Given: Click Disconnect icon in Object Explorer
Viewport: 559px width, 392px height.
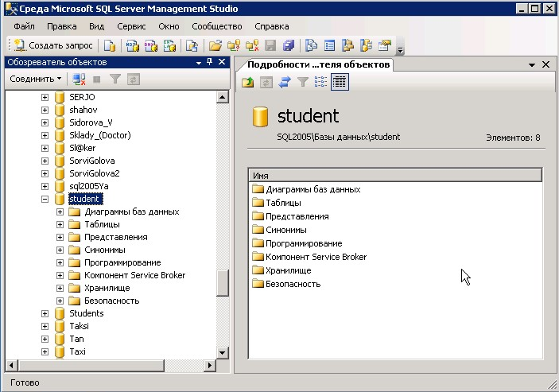Looking at the screenshot, I should 79,79.
